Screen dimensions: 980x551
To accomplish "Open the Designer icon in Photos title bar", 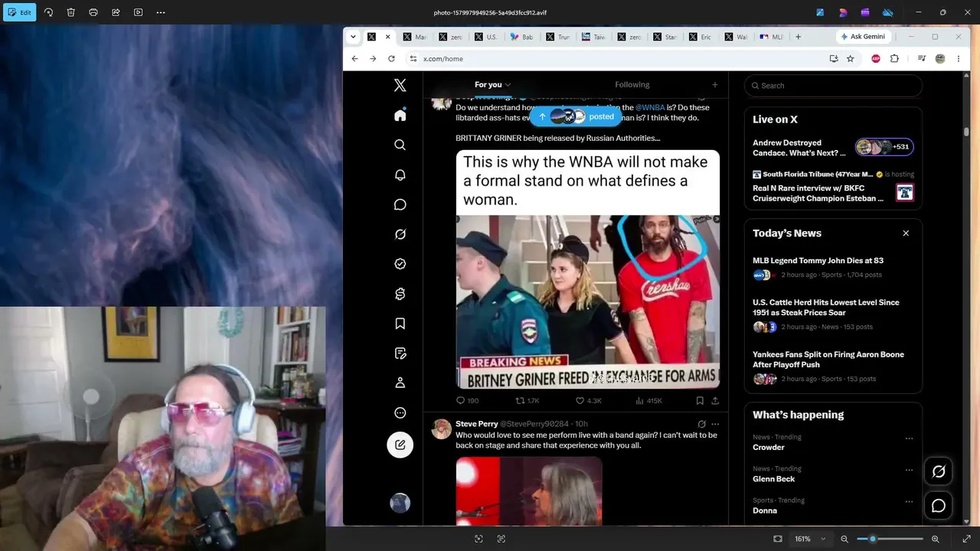I will [843, 12].
